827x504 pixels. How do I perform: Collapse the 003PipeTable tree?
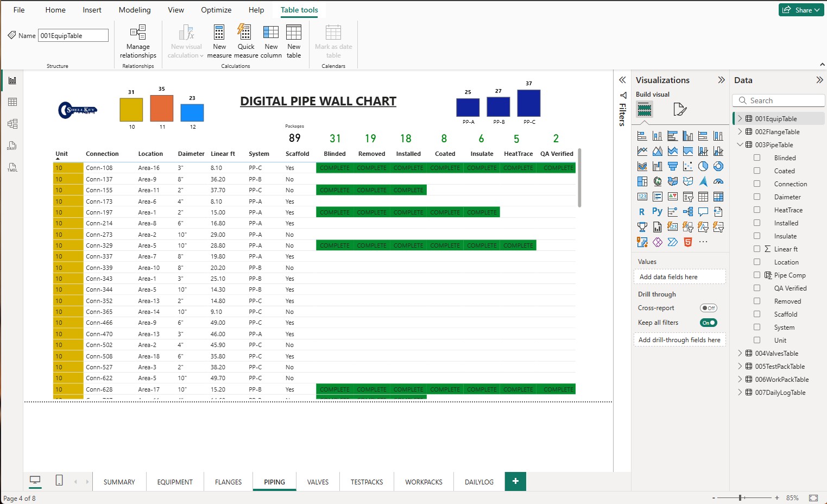pos(740,144)
